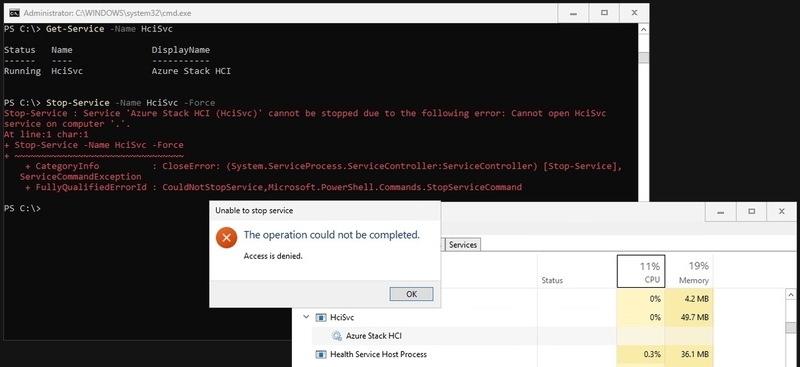This screenshot has height=367, width=800.
Task: Click the 'Get-Service -Name HciSvc' command line
Action: pyautogui.click(x=109, y=29)
